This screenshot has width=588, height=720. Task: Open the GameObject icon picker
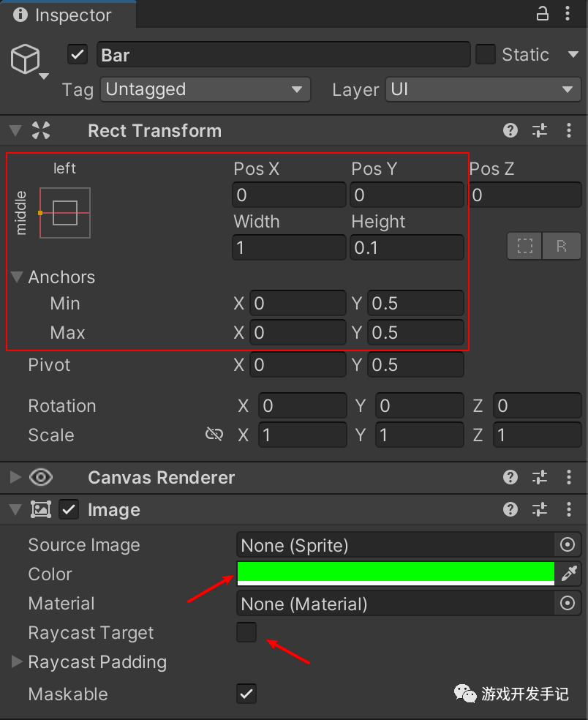(29, 61)
